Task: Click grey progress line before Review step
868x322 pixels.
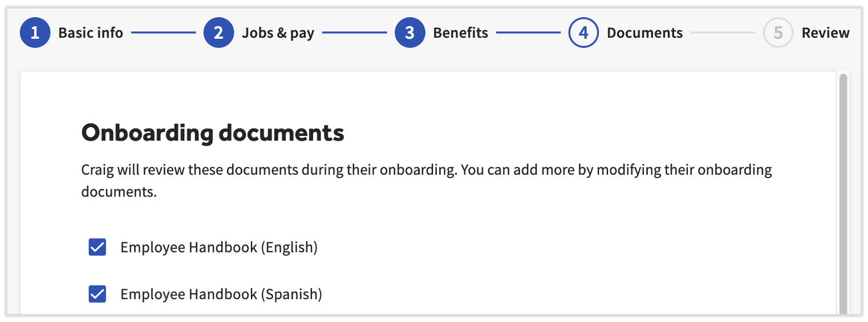Action: pyautogui.click(x=723, y=33)
